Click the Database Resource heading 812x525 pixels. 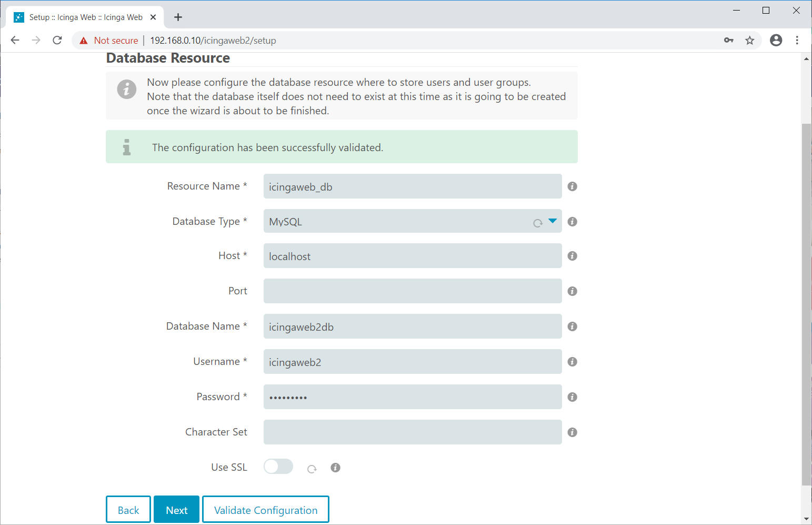pyautogui.click(x=168, y=58)
